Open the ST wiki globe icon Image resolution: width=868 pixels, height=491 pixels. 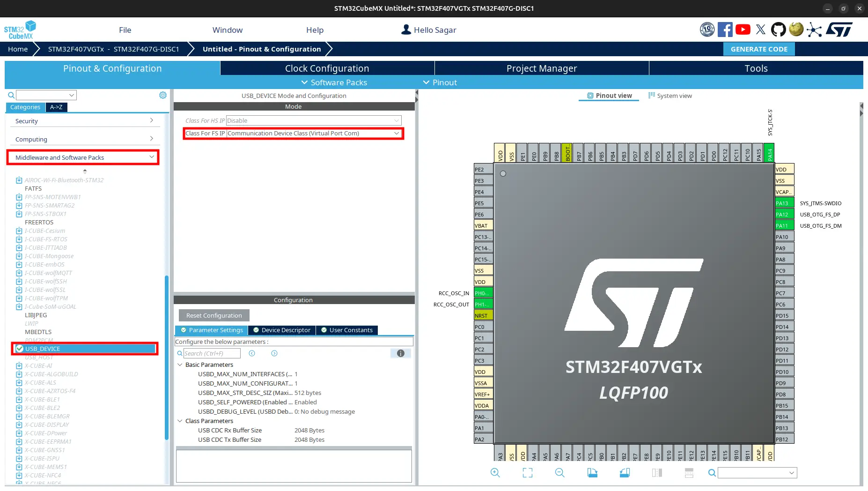[796, 30]
